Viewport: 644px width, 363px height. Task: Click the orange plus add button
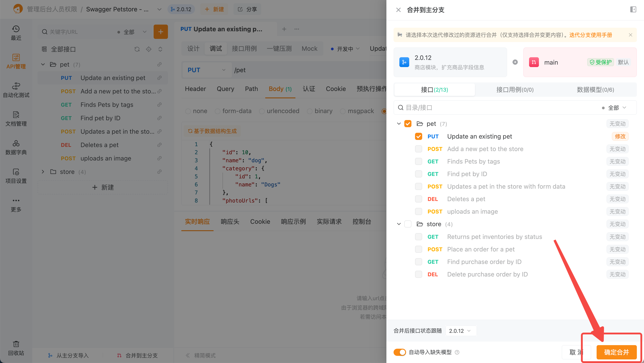[161, 32]
